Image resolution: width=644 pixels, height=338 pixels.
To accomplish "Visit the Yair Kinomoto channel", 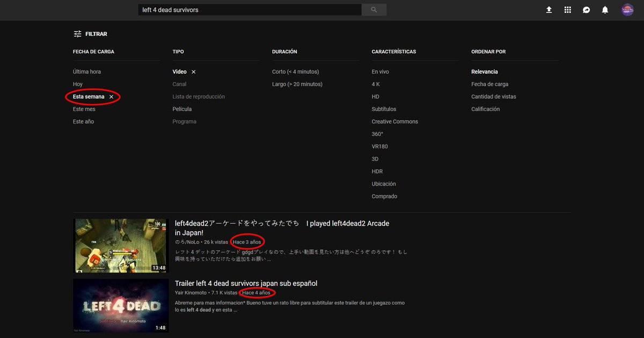I will [x=191, y=293].
